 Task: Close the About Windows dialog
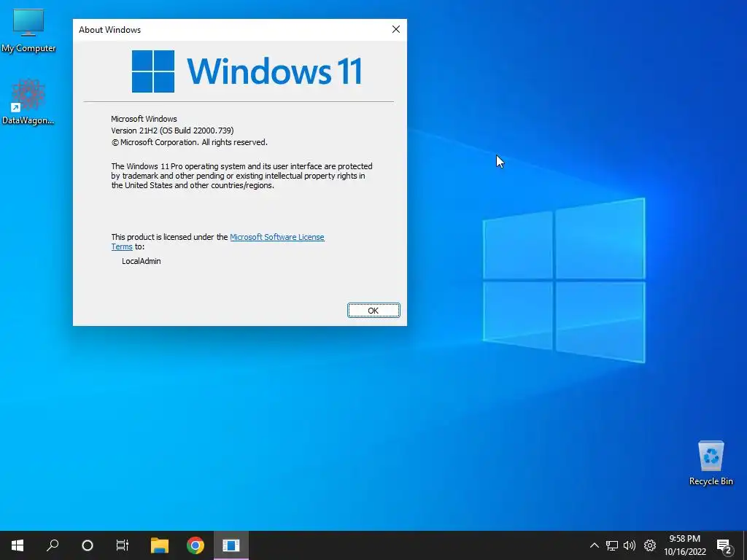(x=396, y=29)
